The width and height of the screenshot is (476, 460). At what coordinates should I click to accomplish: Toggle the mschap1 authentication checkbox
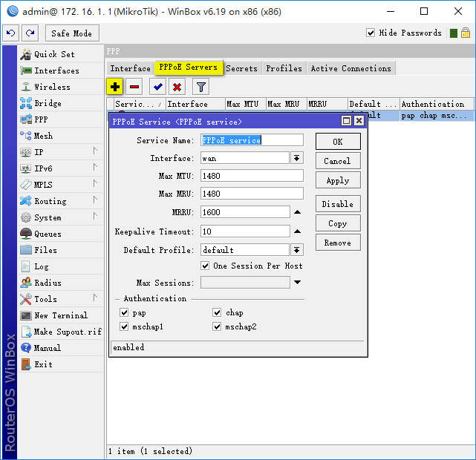[124, 326]
